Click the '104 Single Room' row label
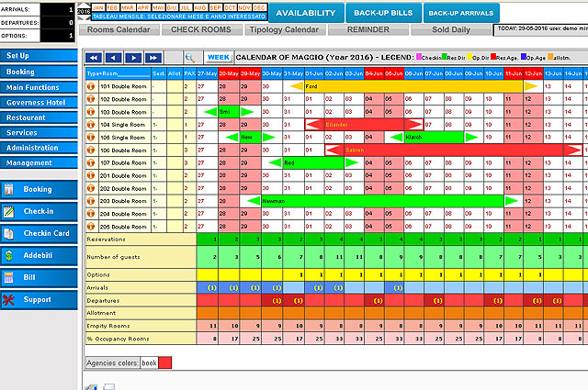 pos(123,125)
